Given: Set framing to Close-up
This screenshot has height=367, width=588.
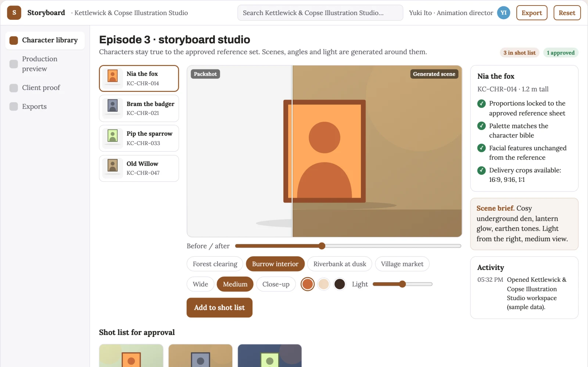Looking at the screenshot, I should (276, 284).
